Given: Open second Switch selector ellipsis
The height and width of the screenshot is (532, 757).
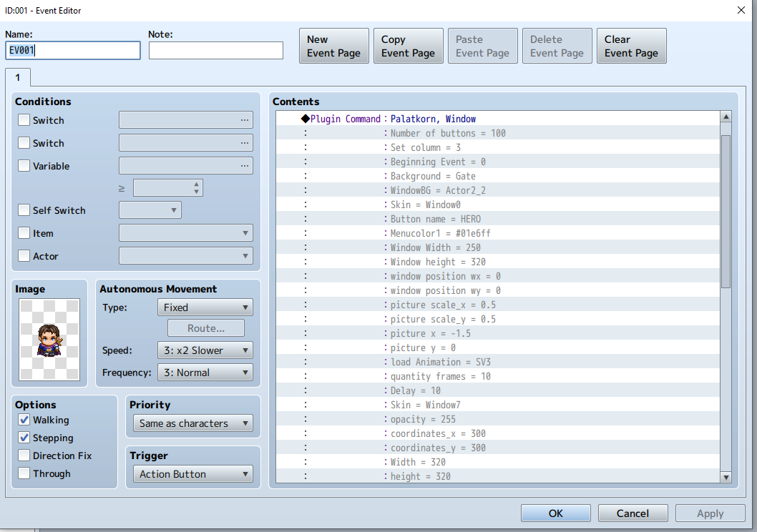Looking at the screenshot, I should click(244, 143).
